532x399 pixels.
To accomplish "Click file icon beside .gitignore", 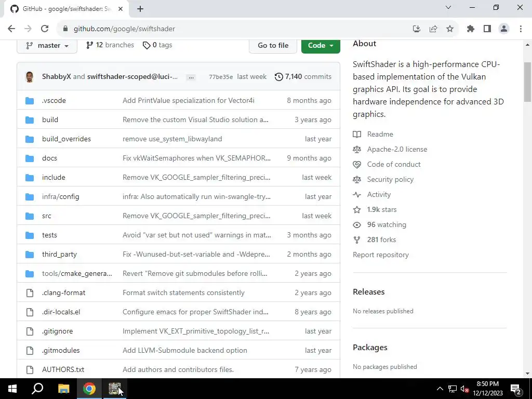I will coord(30,331).
